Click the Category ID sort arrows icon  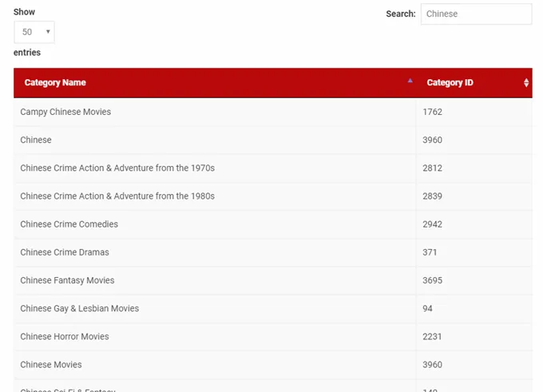click(x=526, y=83)
